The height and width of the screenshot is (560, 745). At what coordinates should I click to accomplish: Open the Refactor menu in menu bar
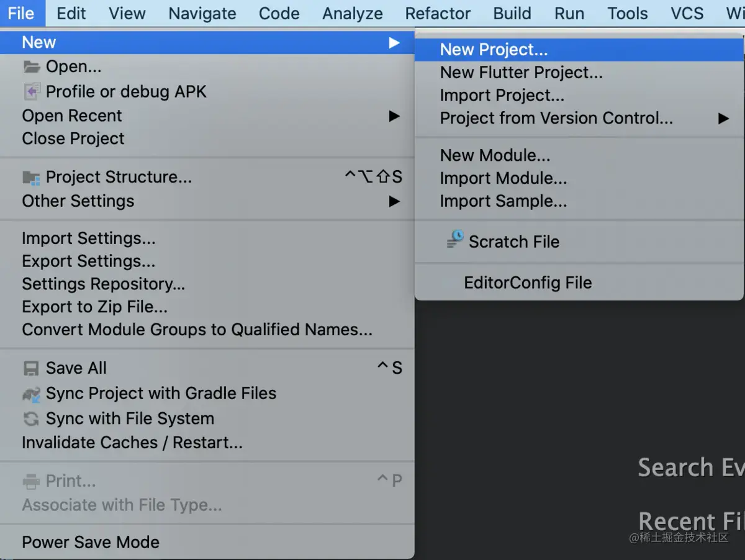[438, 14]
